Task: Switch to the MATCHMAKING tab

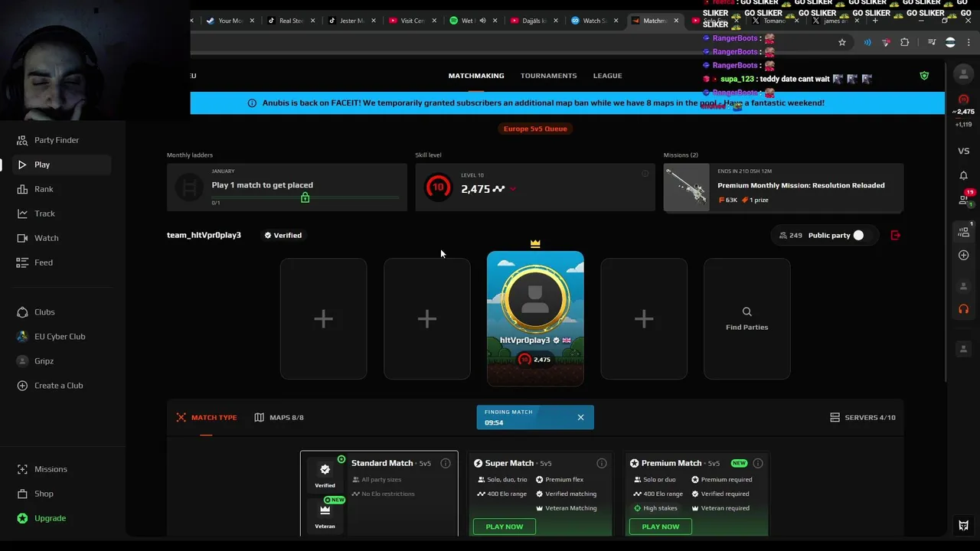Action: click(x=476, y=76)
